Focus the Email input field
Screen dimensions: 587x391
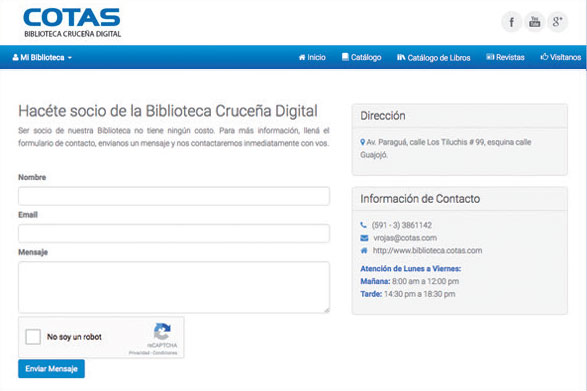tap(174, 233)
